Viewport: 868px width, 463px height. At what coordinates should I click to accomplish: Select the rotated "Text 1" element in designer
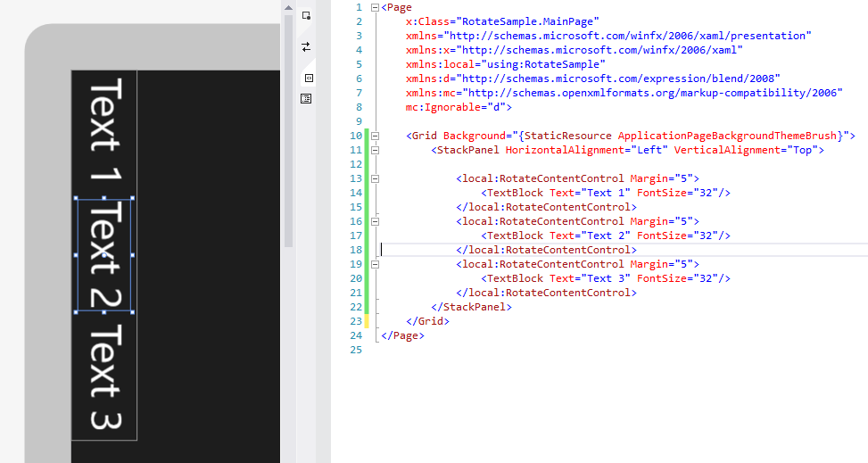coord(104,129)
